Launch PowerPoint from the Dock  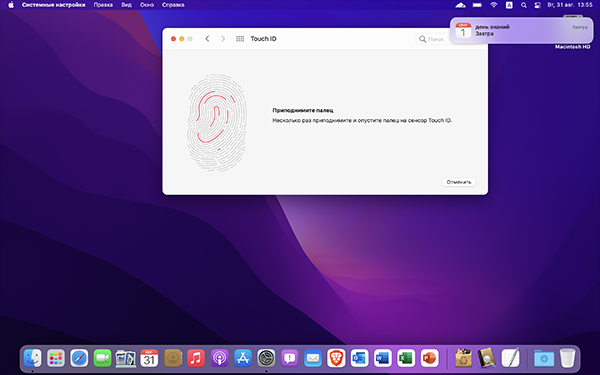pos(429,359)
